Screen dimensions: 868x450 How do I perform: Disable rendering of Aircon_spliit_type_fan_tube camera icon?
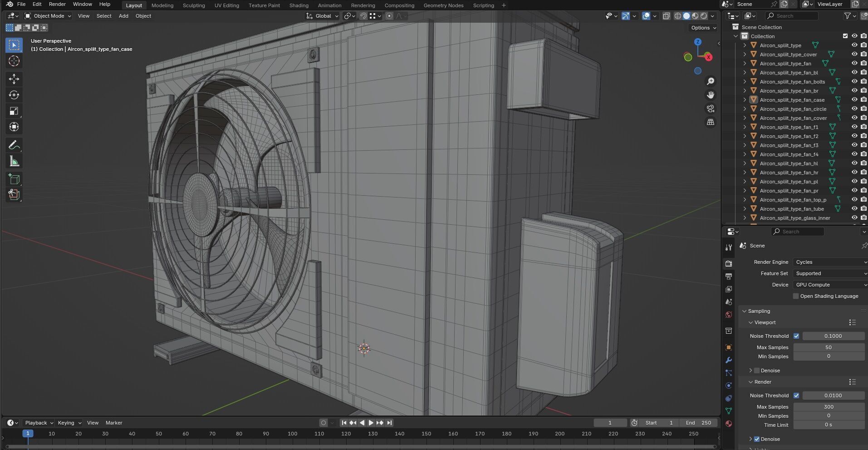[863, 208]
